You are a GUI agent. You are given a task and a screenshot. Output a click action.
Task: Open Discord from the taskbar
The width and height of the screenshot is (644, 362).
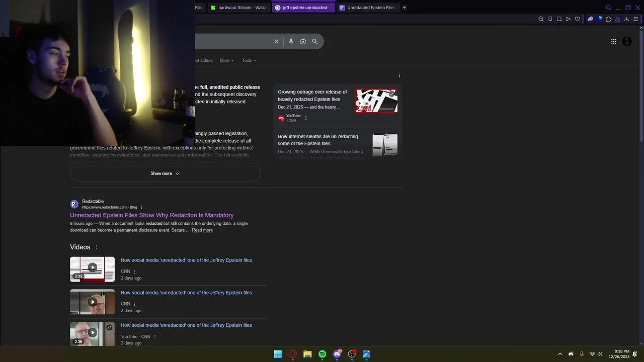point(337,354)
